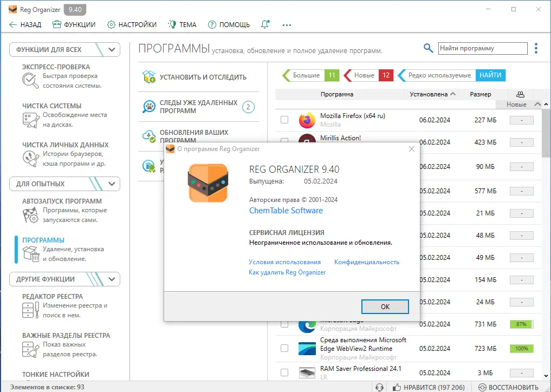The height and width of the screenshot is (392, 551).
Task: Open ТОНКИЕ НАСТРОЙКИ in sidebar
Action: (55, 375)
